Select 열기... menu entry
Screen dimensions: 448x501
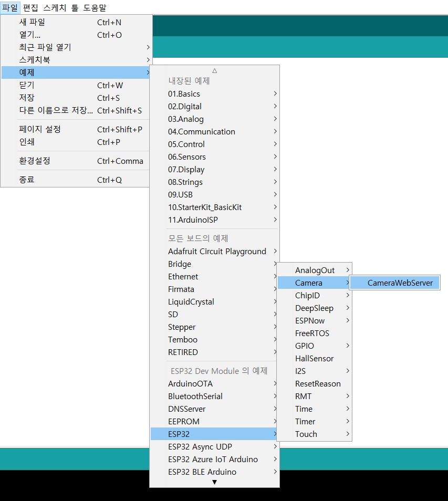coord(76,35)
